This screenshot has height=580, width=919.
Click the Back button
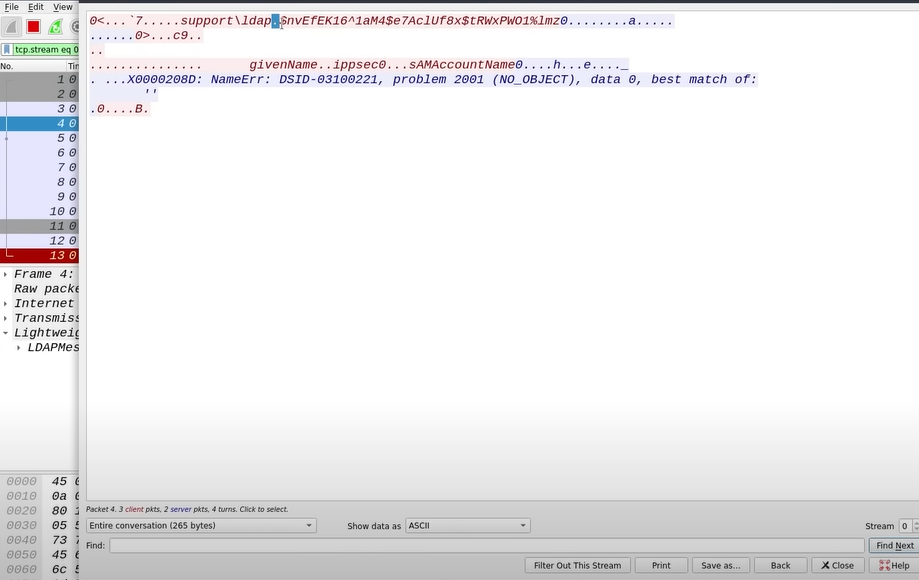tap(780, 565)
